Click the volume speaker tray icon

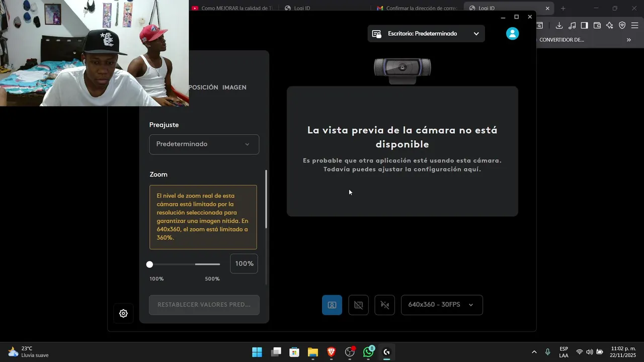click(x=589, y=352)
